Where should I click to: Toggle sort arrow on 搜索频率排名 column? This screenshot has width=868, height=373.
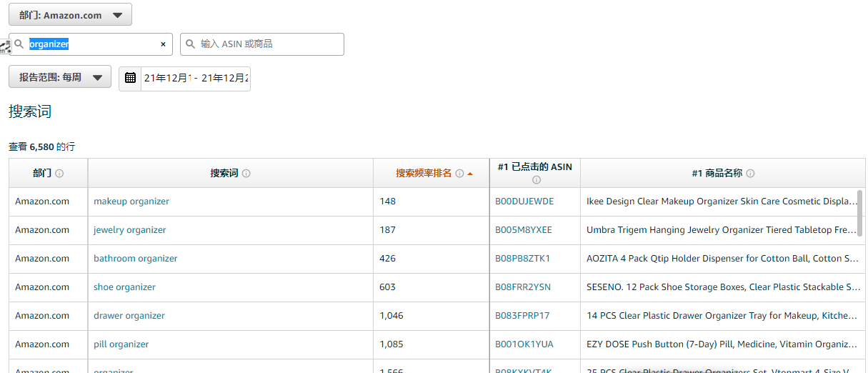(x=470, y=174)
